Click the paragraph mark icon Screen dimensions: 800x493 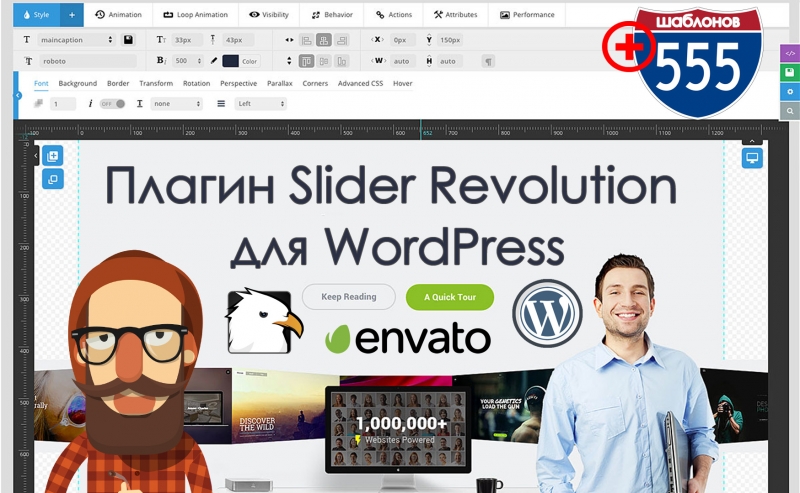click(x=488, y=62)
